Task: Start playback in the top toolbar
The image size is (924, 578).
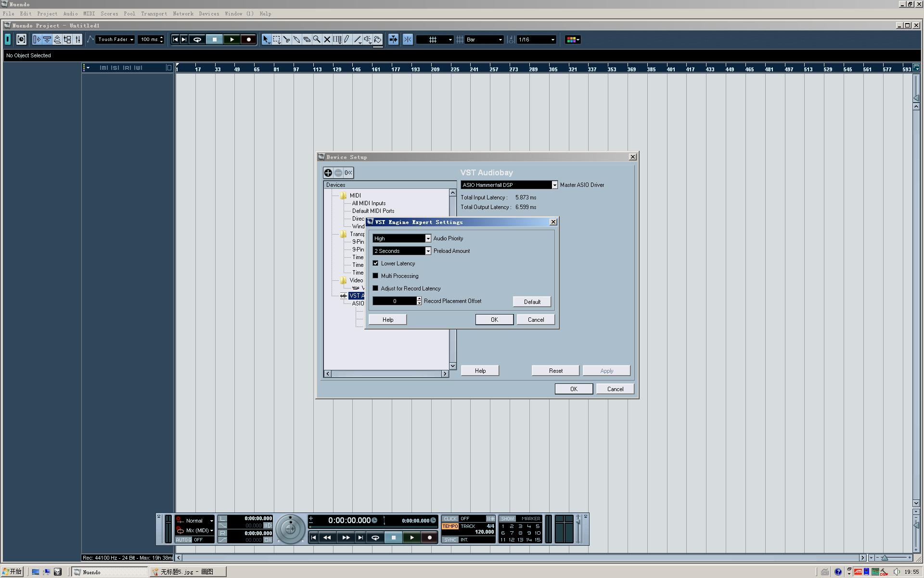Action: [x=232, y=39]
